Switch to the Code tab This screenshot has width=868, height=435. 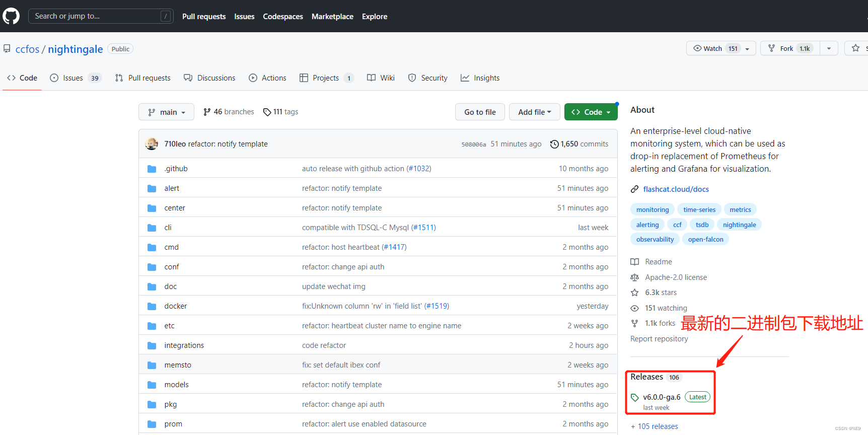pos(22,78)
